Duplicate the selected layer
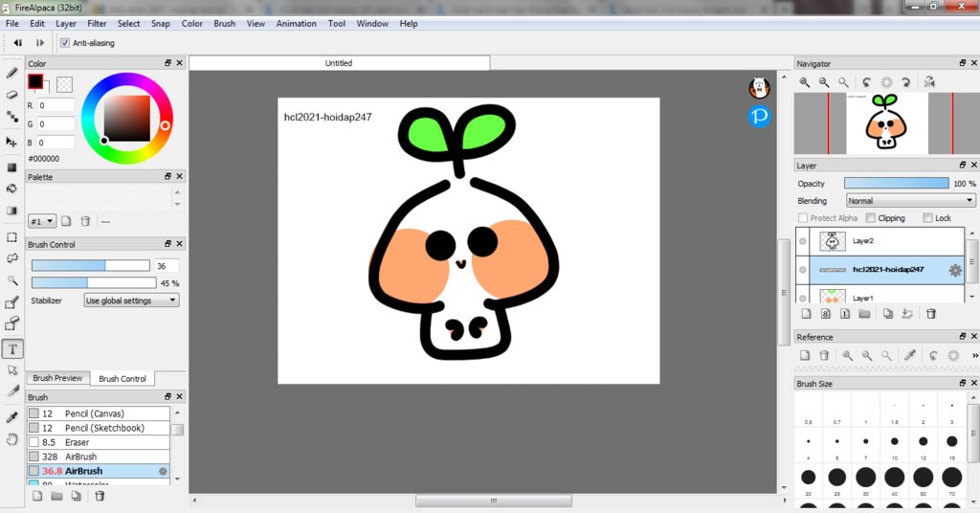Screen dimensions: 980x513 point(888,314)
